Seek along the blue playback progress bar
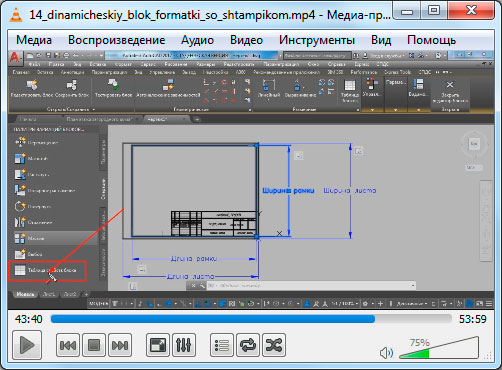The height and width of the screenshot is (370, 502). coord(251,319)
